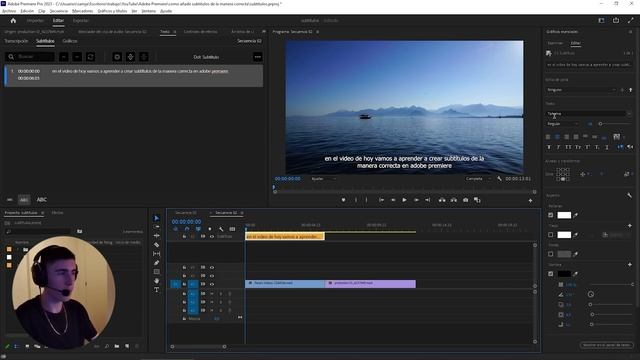Export frame with camera icon
This screenshot has height=360, width=640.
(x=465, y=200)
